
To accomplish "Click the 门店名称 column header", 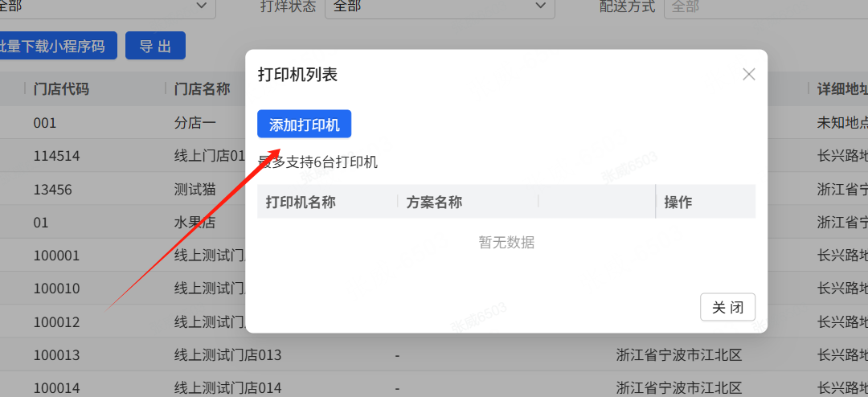I will coord(202,88).
